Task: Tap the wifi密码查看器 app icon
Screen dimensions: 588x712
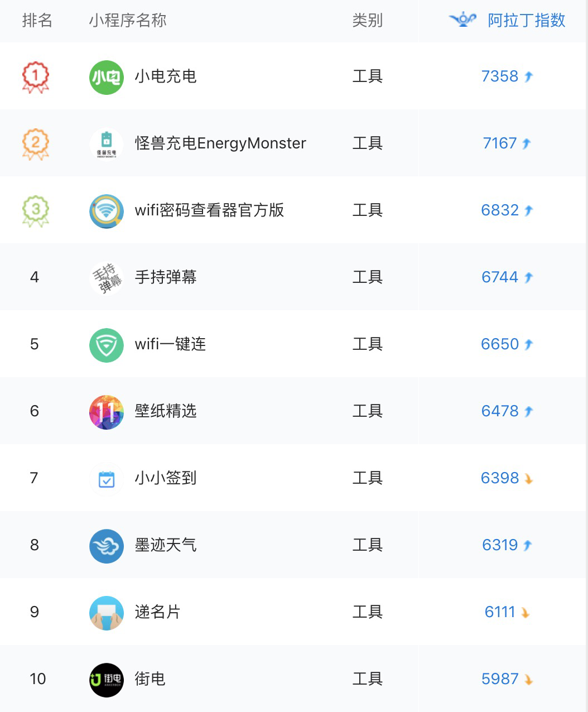Action: coord(106,211)
